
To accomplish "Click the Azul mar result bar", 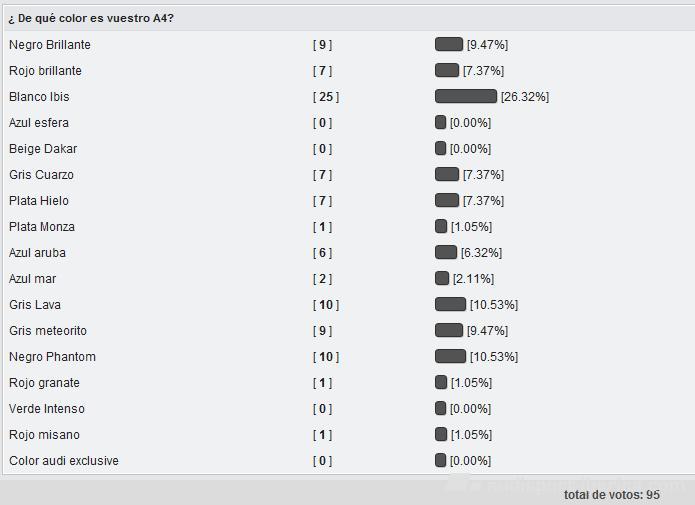I will point(442,278).
